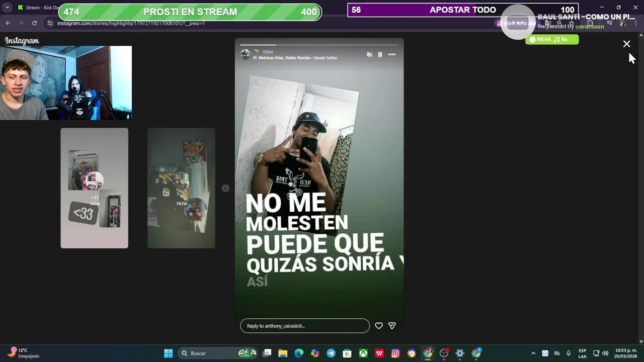This screenshot has height=362, width=644.
Task: Open Task View on the taskbar
Action: [x=267, y=353]
